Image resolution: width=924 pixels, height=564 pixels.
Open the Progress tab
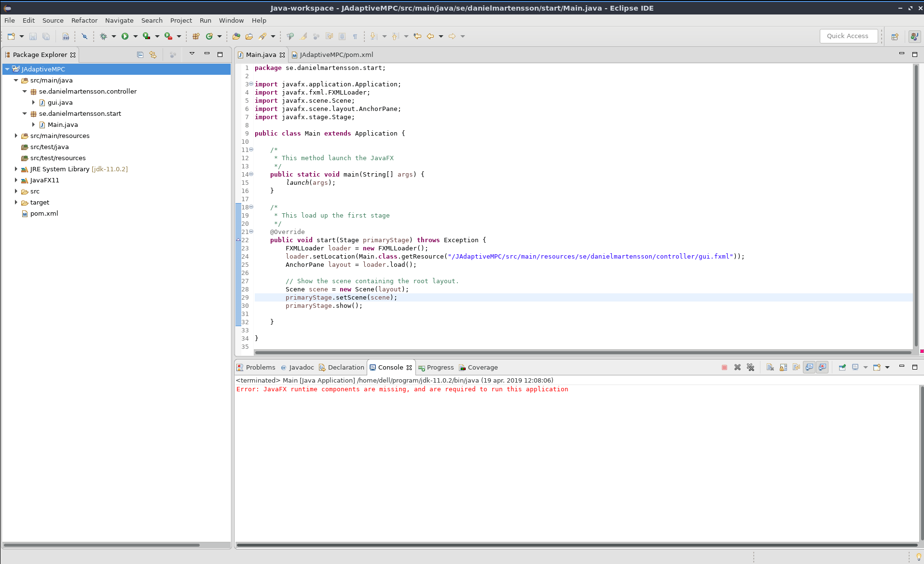[436, 367]
